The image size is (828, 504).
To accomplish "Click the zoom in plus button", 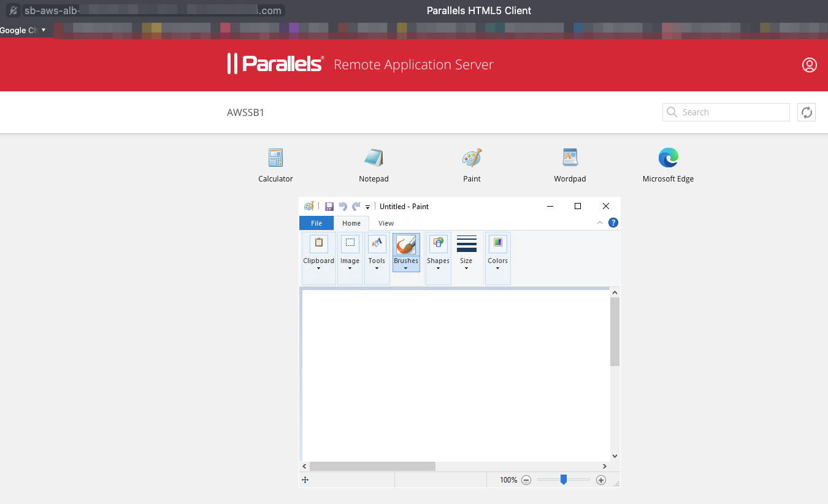I will (x=601, y=480).
